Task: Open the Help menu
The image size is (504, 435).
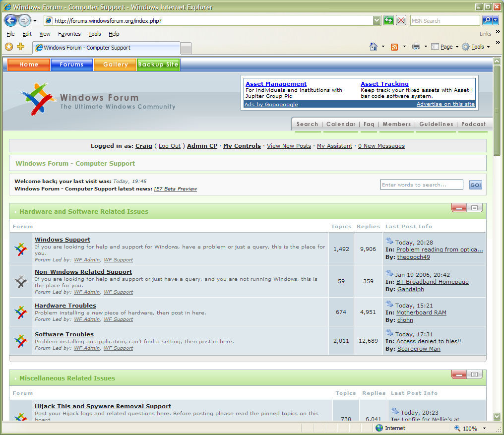Action: [114, 34]
